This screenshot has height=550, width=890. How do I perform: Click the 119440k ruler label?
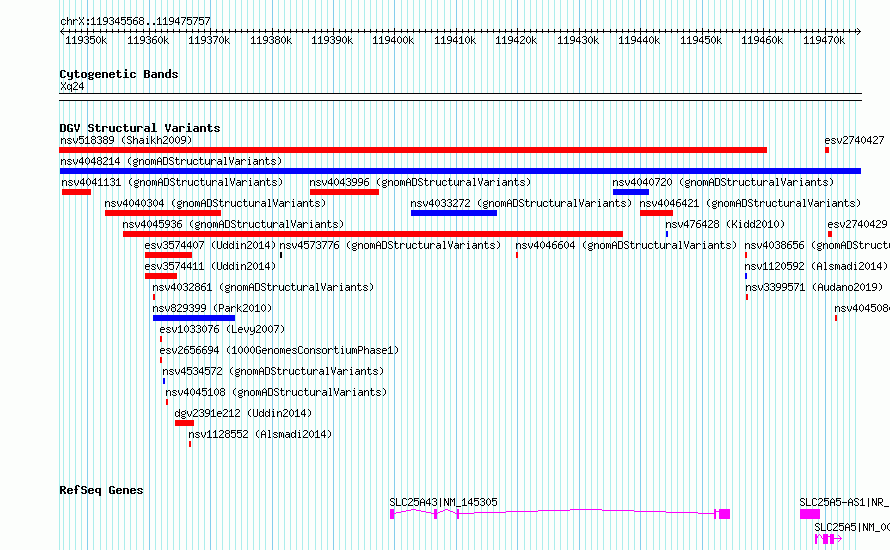pyautogui.click(x=639, y=40)
